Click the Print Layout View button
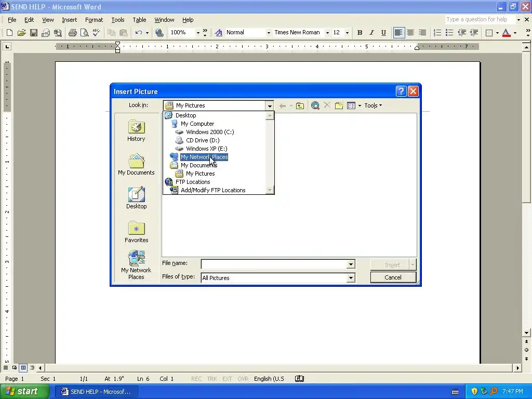The image size is (532, 399). pyautogui.click(x=23, y=368)
